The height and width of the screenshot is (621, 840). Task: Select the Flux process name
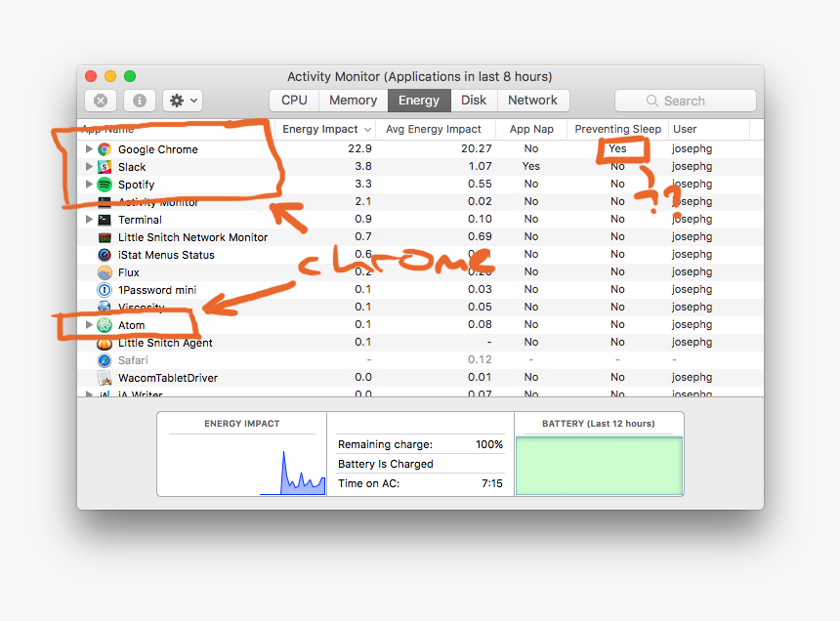point(129,272)
